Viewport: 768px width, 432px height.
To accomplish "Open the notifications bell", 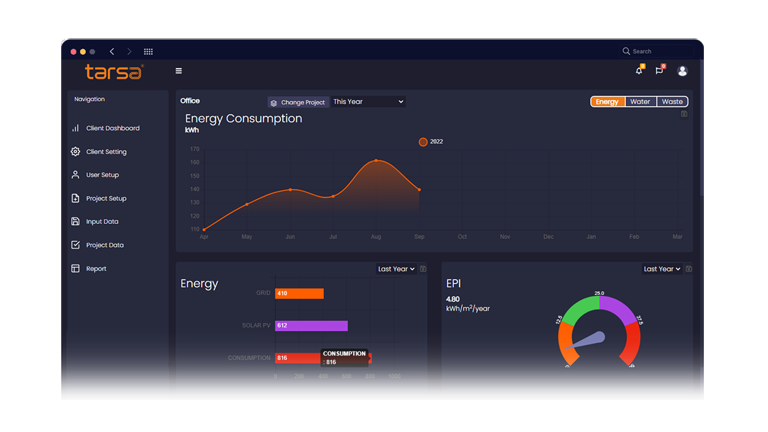I will (639, 71).
